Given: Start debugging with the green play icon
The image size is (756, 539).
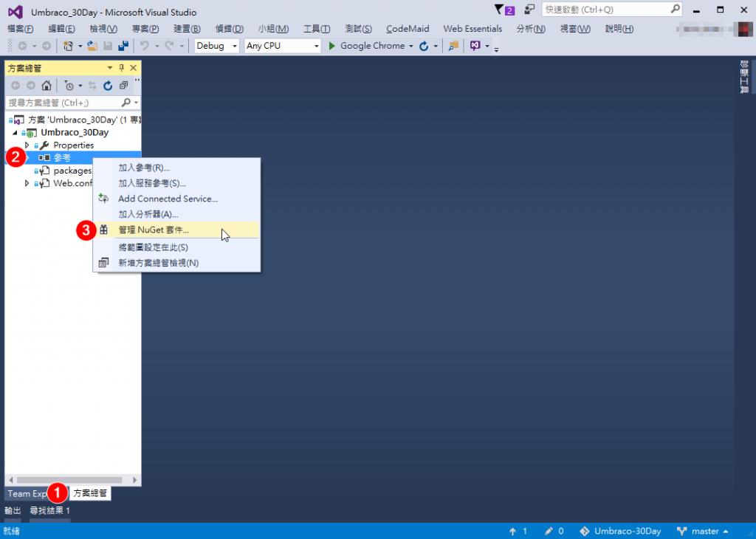Looking at the screenshot, I should tap(331, 46).
